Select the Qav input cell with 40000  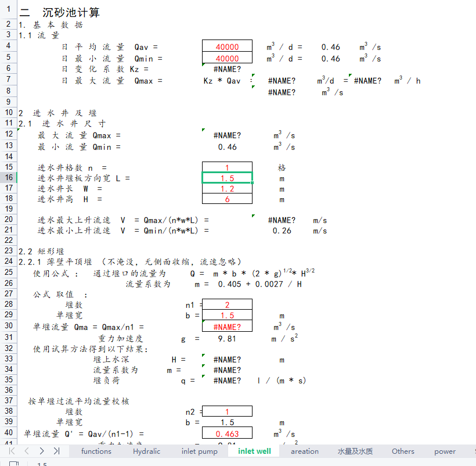227,47
